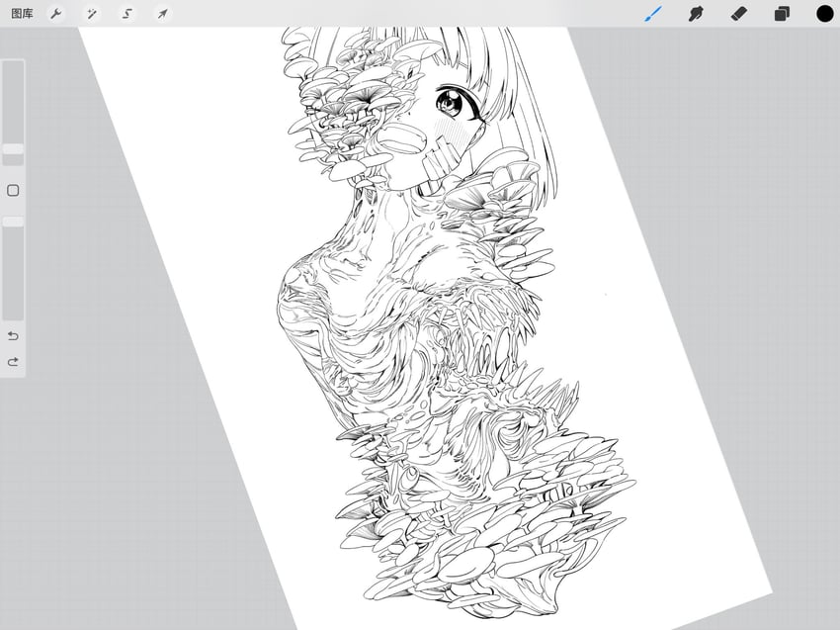
Task: Open the Gallery (图库) view
Action: click(x=22, y=14)
